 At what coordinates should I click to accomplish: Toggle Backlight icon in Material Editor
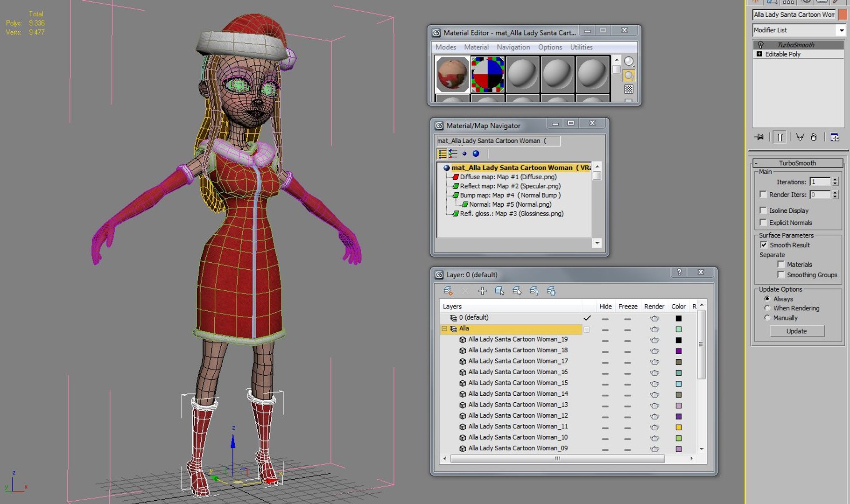(629, 76)
